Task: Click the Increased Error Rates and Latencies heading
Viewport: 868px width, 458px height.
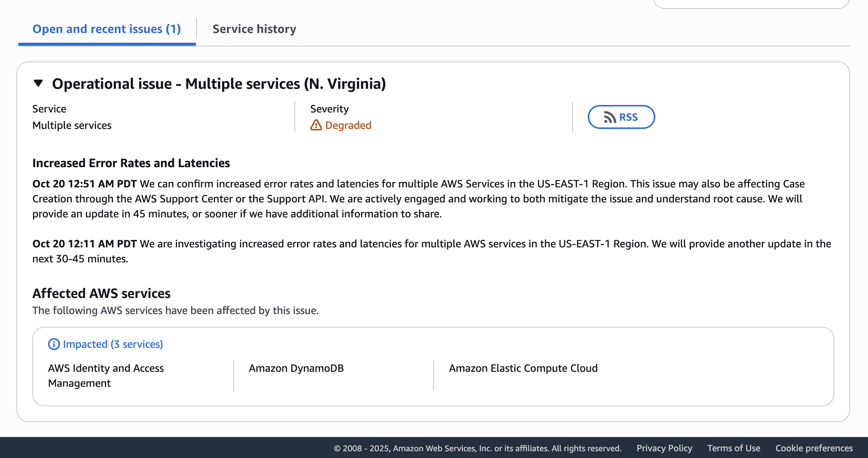Action: 131,163
